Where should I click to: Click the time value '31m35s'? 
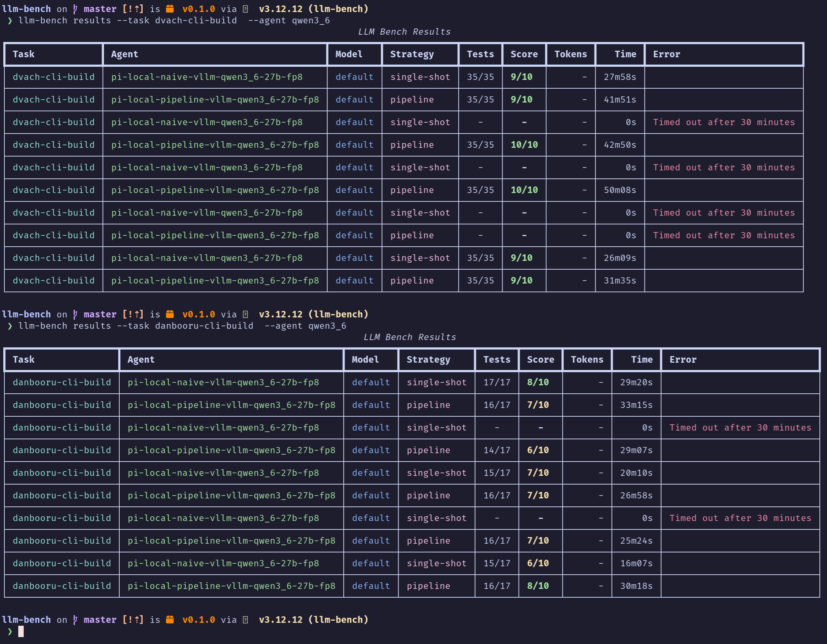[x=620, y=281]
